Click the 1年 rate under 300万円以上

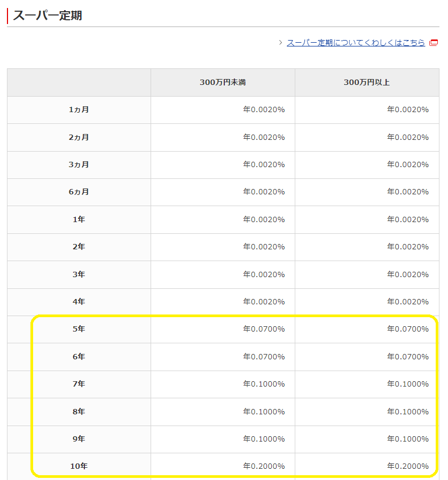(408, 219)
